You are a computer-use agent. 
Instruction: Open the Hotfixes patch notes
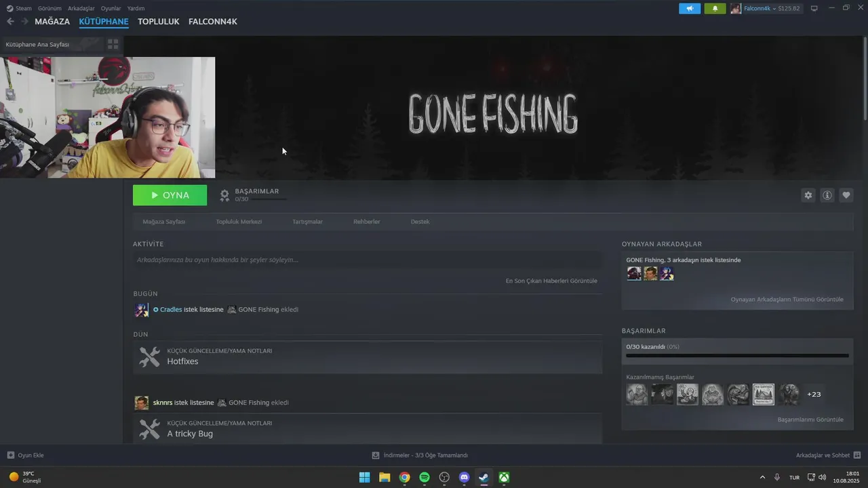coord(368,357)
